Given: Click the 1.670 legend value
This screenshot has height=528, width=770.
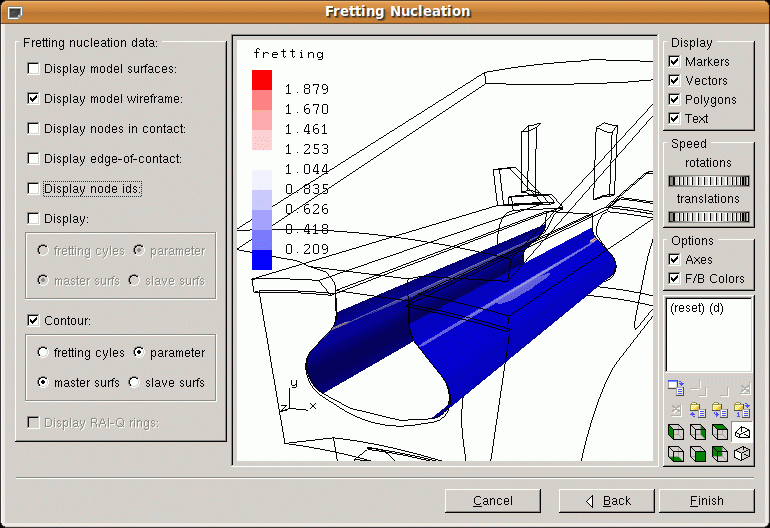Looking at the screenshot, I should coord(307,109).
